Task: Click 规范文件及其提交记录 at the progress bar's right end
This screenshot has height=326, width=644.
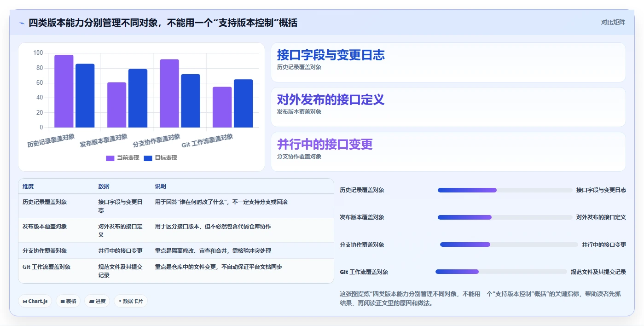Action: [598, 272]
